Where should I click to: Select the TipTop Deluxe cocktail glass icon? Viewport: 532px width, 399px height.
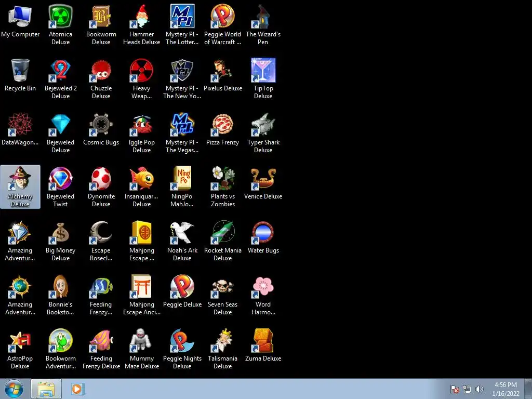(263, 70)
